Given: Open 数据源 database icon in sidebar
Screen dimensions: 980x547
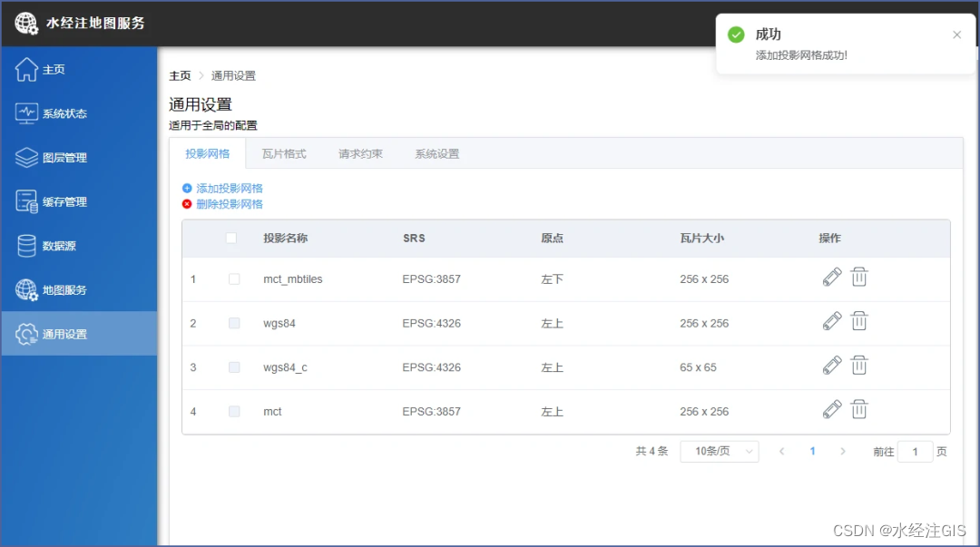Looking at the screenshot, I should [x=26, y=246].
